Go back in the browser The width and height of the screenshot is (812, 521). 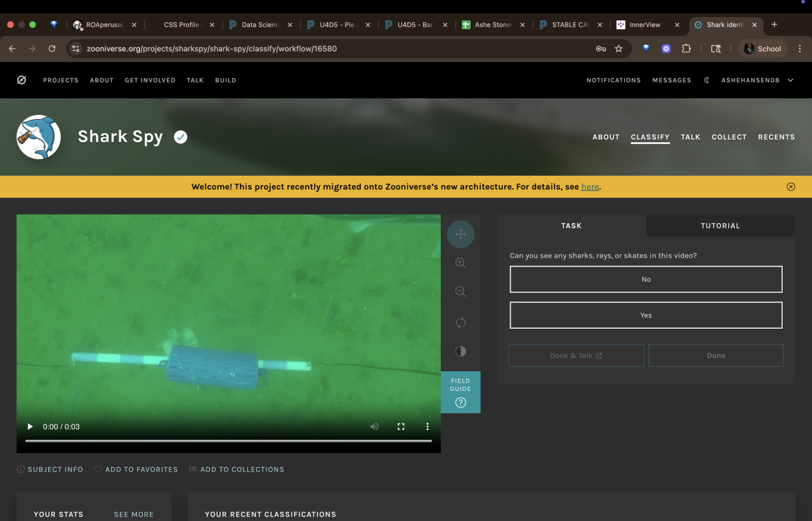(12, 49)
